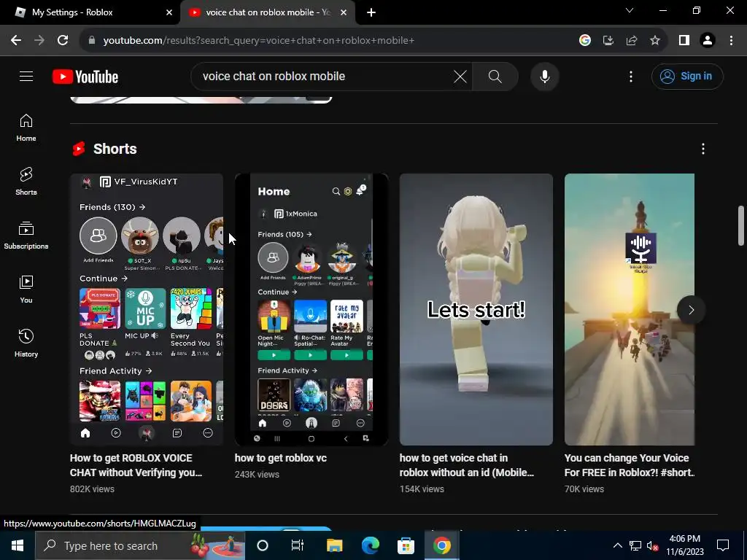Open Chrome three-dot menu
Screen dimensions: 747x560
coord(731,41)
